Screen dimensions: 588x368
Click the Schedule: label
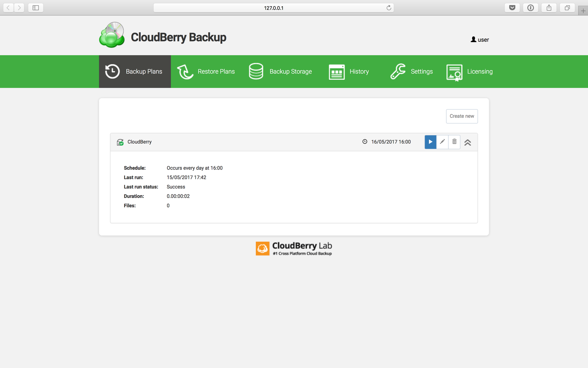[135, 168]
